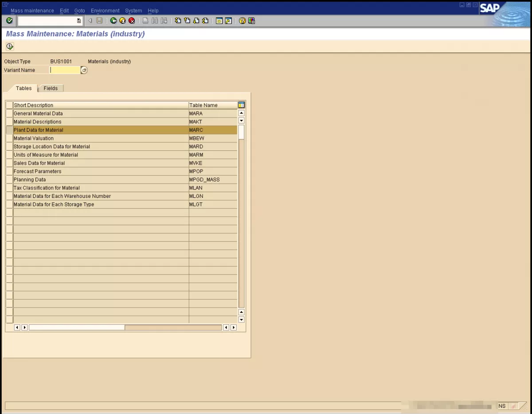The image size is (532, 414).
Task: Select row for Planning Data
Action: [9, 180]
